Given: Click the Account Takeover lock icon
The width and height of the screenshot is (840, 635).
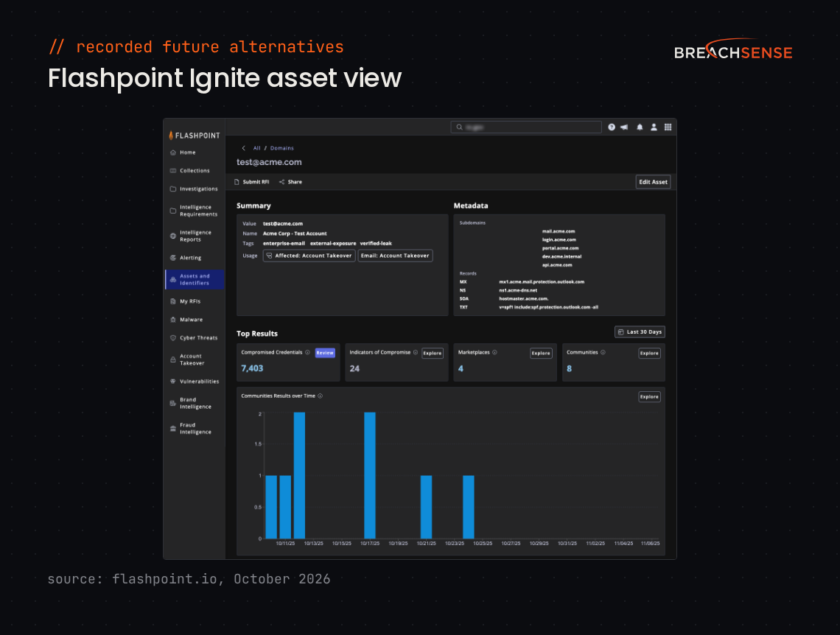Looking at the screenshot, I should (x=173, y=359).
